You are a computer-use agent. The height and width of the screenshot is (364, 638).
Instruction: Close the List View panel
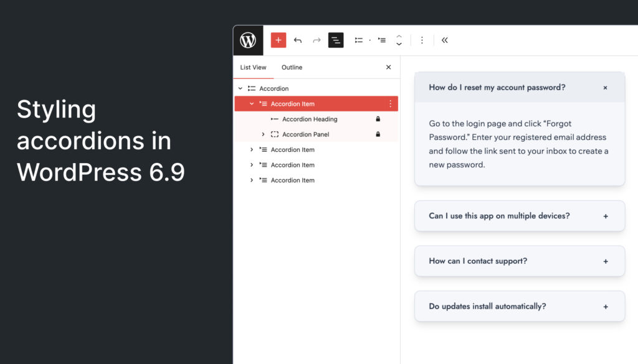tap(388, 67)
